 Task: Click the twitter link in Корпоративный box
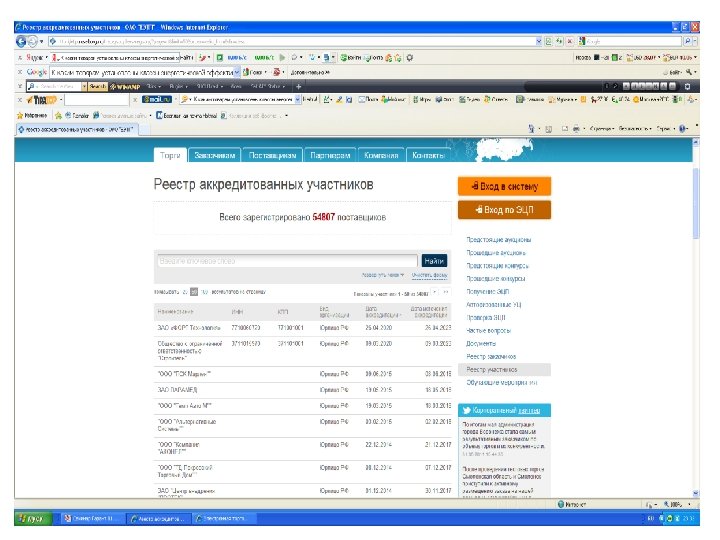coord(529,411)
